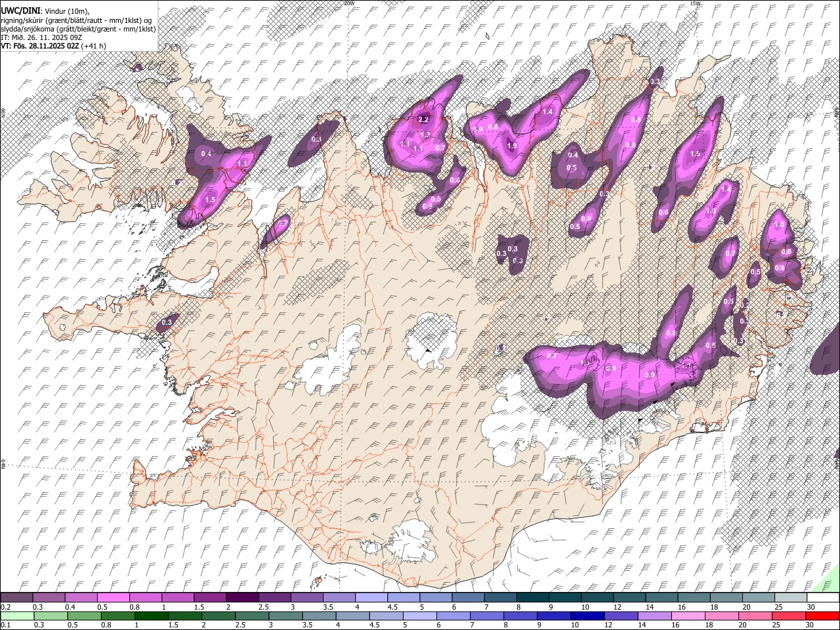This screenshot has width=840, height=630.
Task: Click the valid time 'VT: Fös. 28.11.2025 02Z'
Action: pos(40,46)
